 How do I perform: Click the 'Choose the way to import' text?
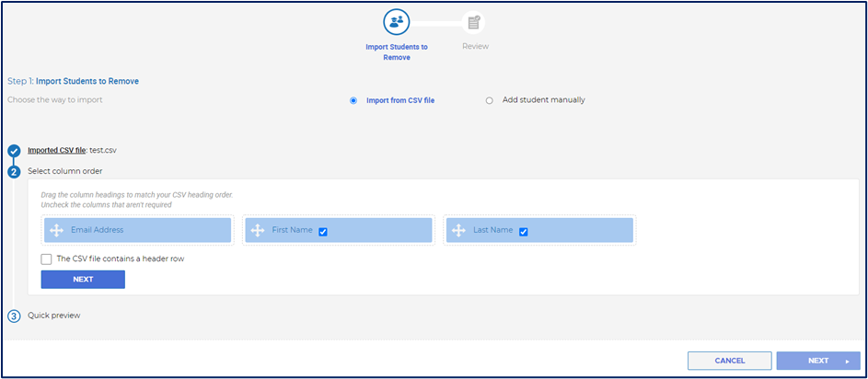[55, 100]
